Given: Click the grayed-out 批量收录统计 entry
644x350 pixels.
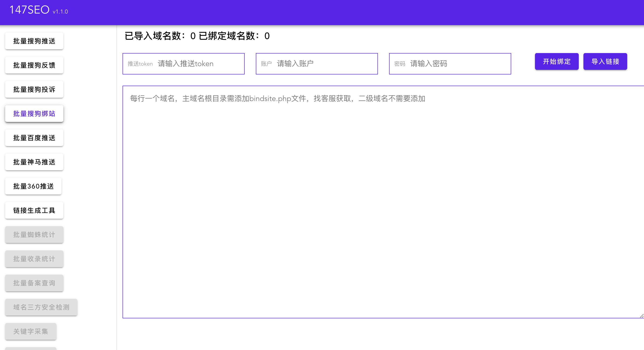Looking at the screenshot, I should pyautogui.click(x=34, y=259).
